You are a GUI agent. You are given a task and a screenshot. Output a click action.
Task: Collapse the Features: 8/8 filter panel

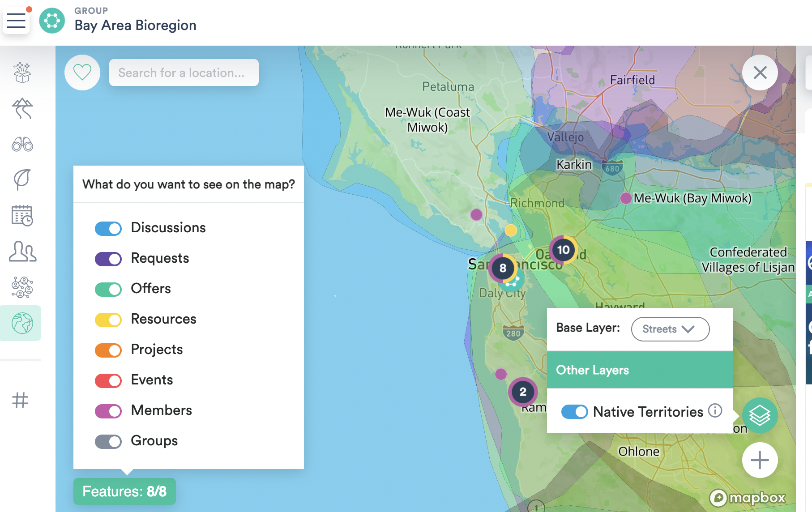coord(124,491)
